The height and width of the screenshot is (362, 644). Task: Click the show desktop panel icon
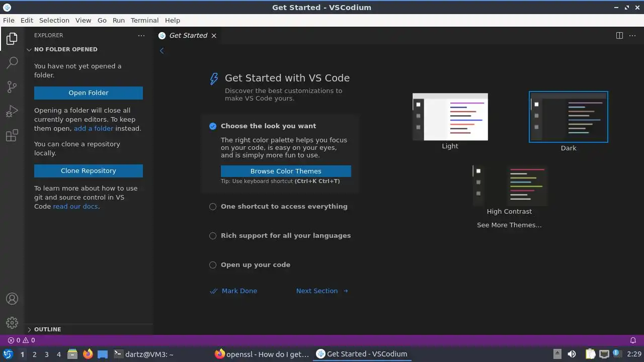(103, 354)
